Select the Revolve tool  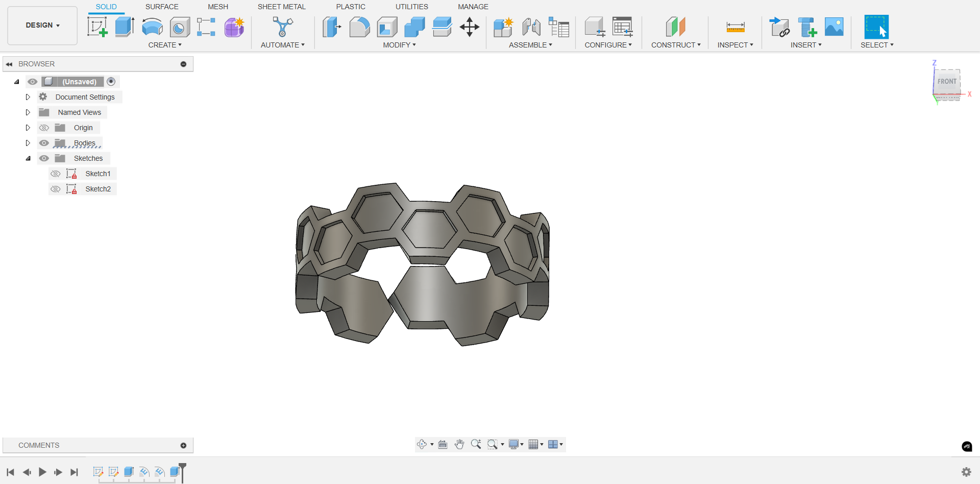click(x=152, y=27)
